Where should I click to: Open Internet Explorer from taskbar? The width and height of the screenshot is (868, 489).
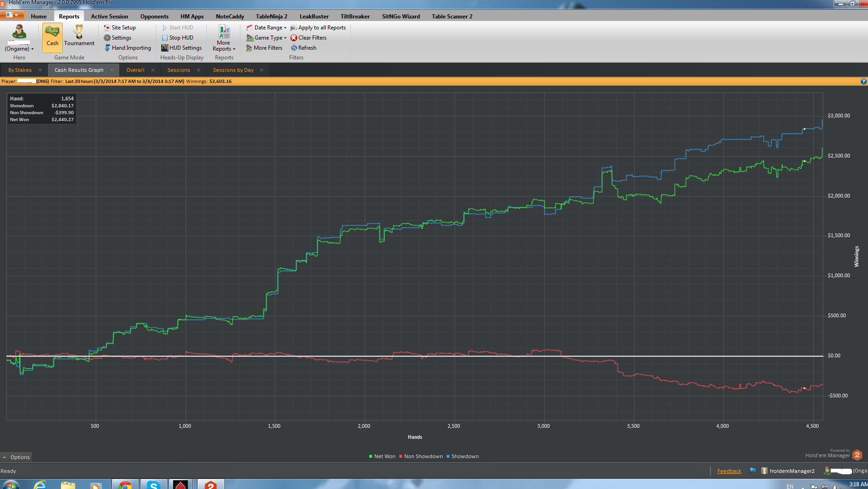(40, 484)
